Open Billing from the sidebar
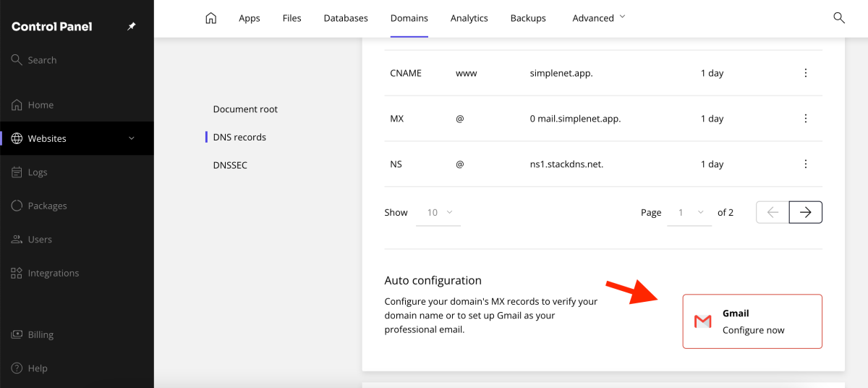Screen dimensions: 868x388 (41, 334)
